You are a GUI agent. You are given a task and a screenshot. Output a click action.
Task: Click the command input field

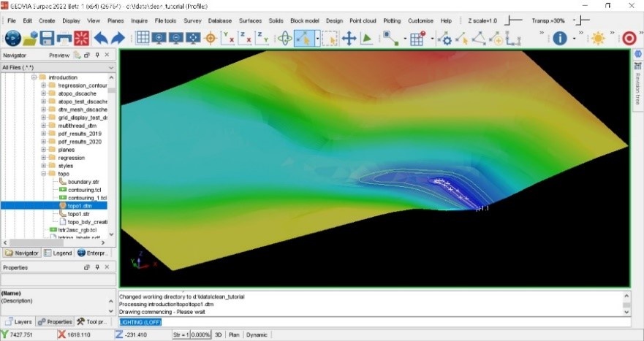(374, 322)
